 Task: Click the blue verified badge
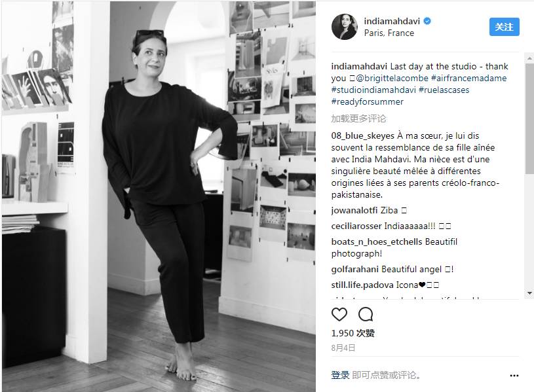(x=427, y=21)
